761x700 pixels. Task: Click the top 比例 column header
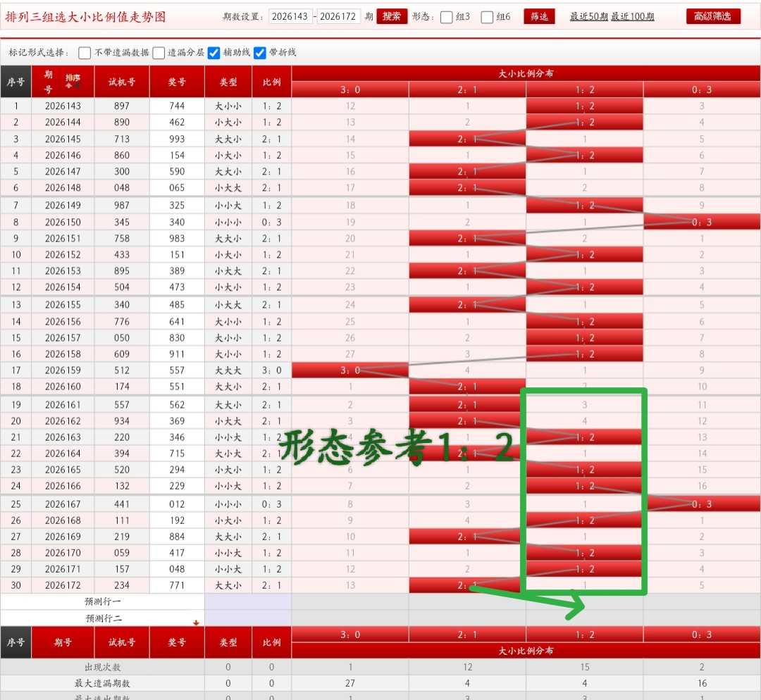271,82
